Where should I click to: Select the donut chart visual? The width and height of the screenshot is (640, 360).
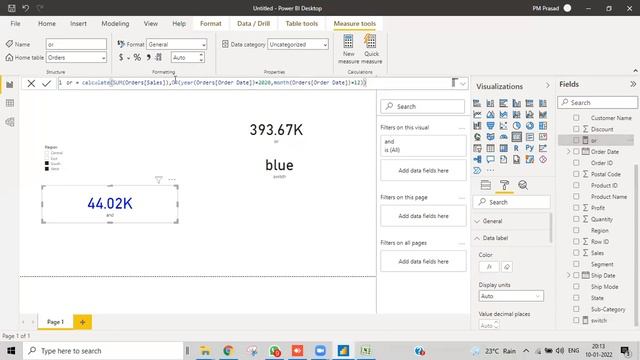point(530,126)
